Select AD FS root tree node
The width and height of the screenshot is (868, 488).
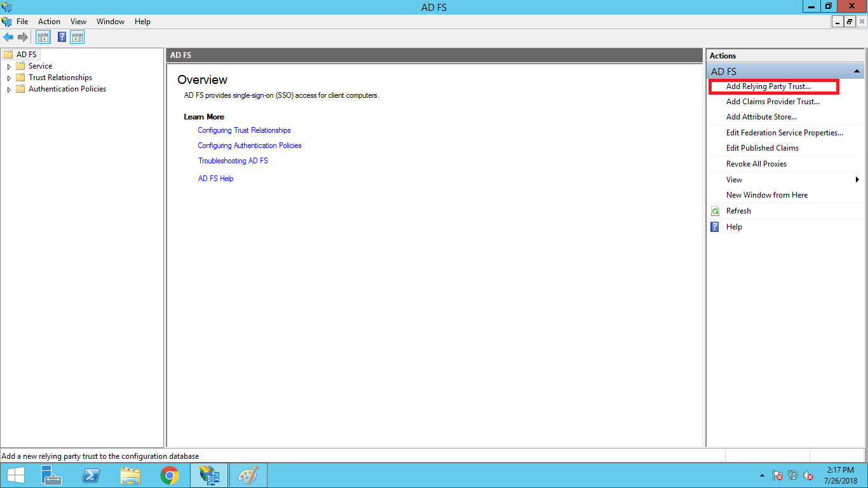(26, 55)
